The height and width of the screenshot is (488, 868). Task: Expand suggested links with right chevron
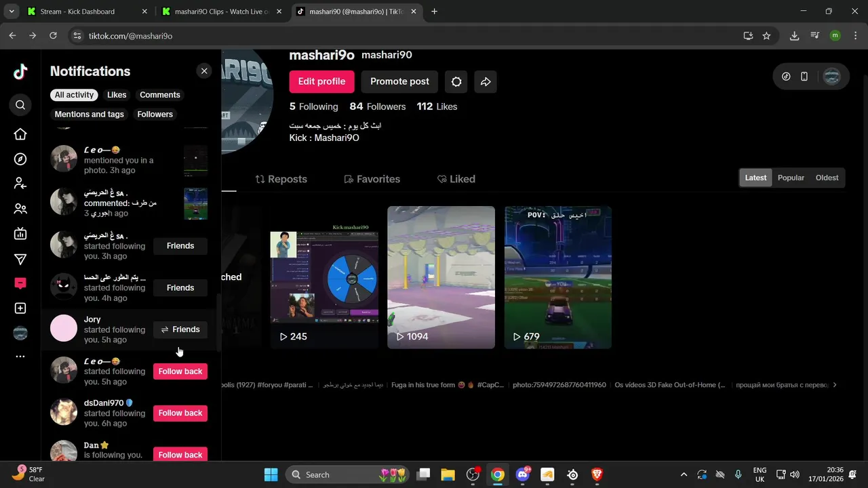[x=835, y=385]
